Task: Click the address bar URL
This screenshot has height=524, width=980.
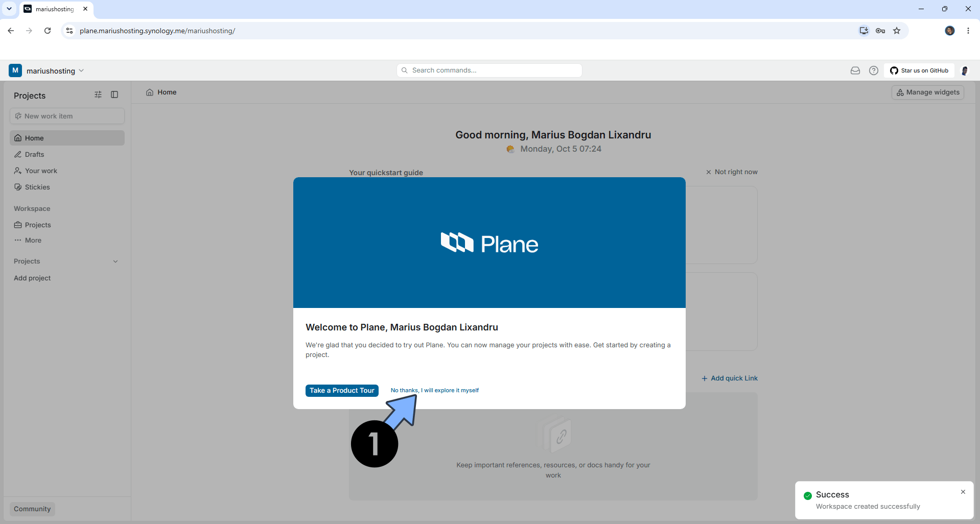Action: pos(157,31)
